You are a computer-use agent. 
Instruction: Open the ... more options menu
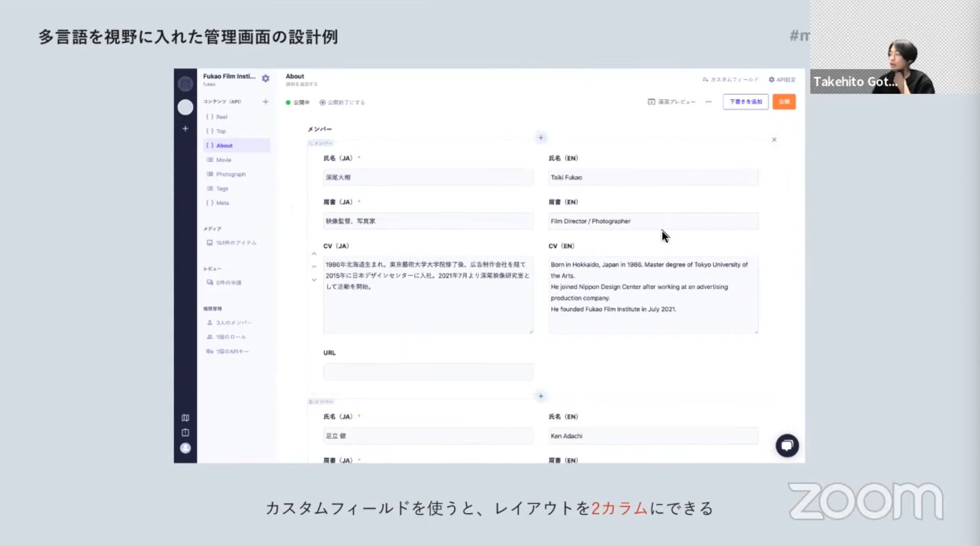pos(708,102)
